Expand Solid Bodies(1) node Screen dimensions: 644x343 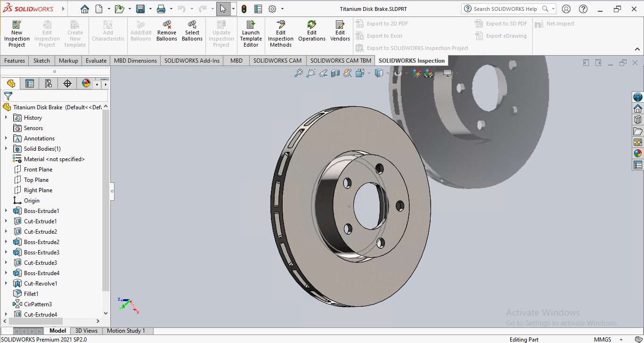(6, 149)
